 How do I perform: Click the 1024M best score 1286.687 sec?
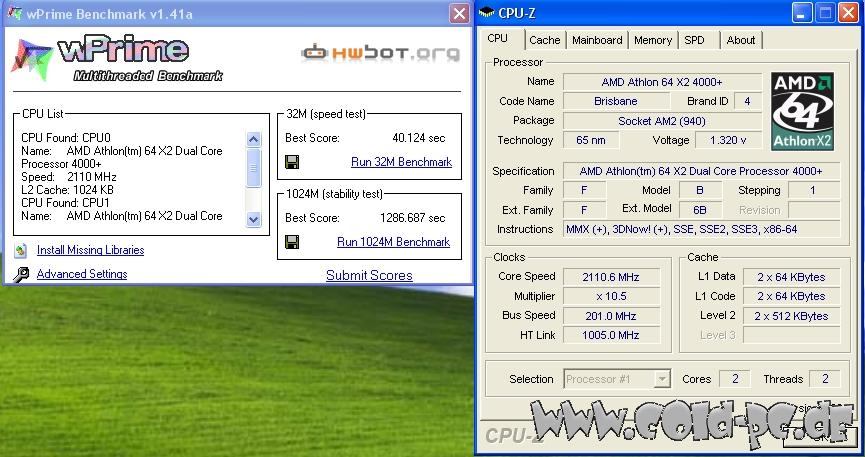(x=413, y=218)
